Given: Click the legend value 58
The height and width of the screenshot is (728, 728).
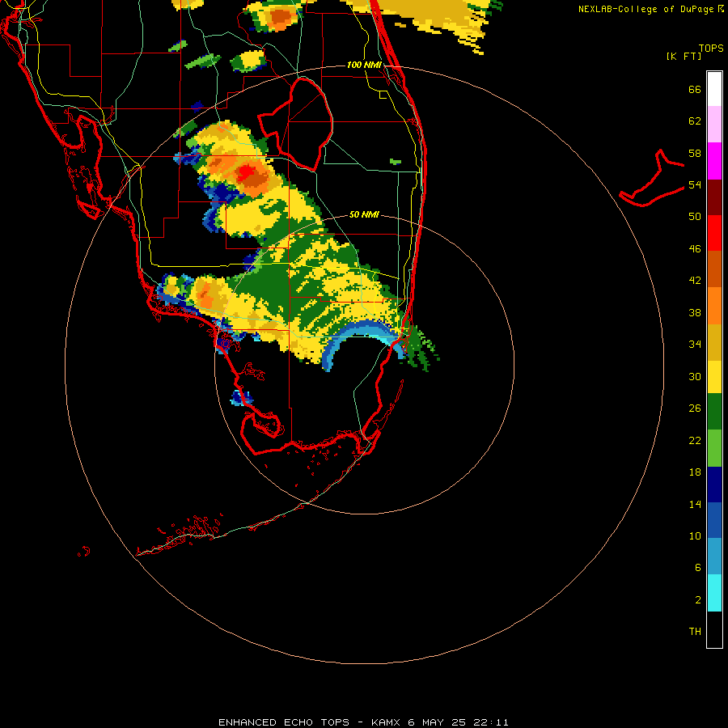Looking at the screenshot, I should click(x=695, y=153).
